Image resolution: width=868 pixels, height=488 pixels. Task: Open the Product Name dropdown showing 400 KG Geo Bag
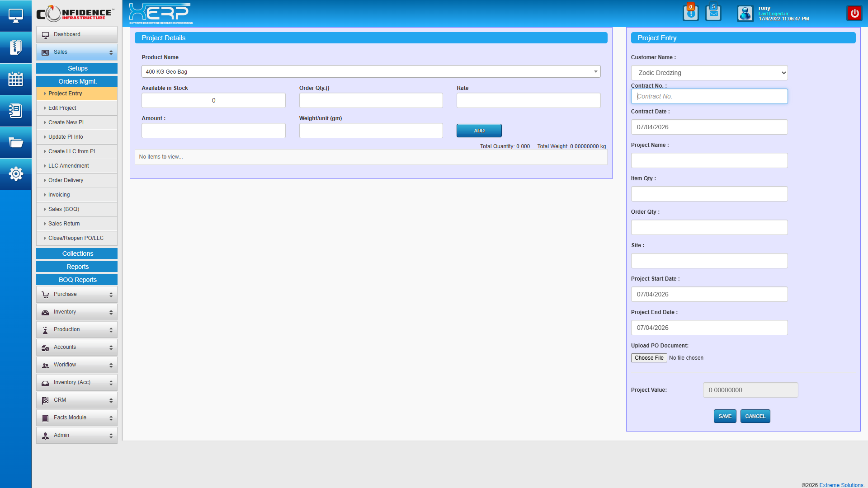596,71
